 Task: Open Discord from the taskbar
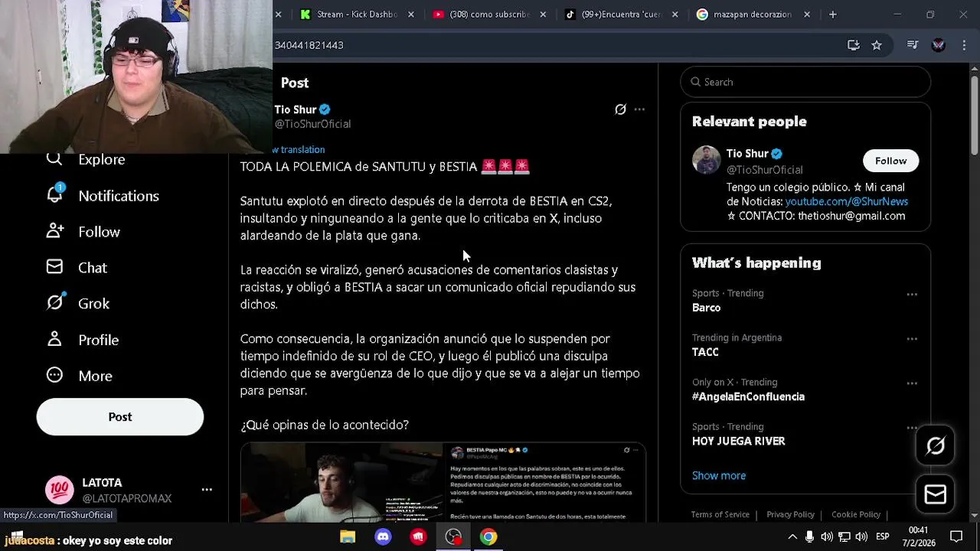[x=383, y=536]
